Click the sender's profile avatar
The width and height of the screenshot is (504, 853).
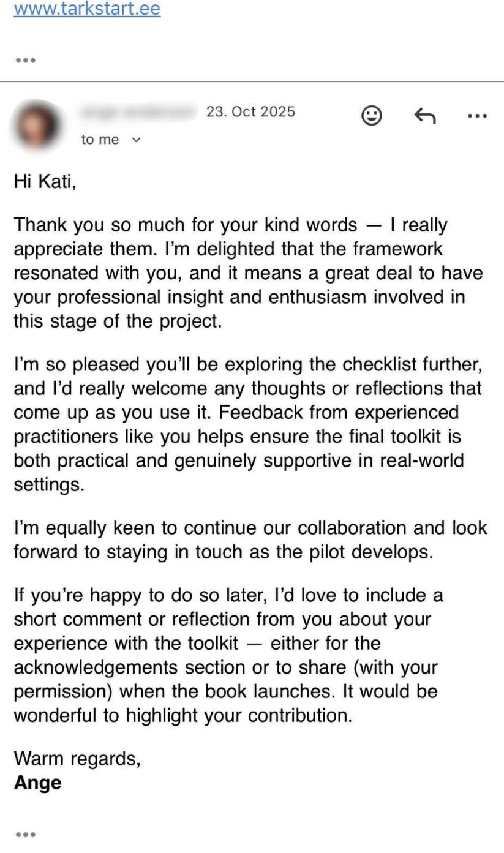[40, 125]
